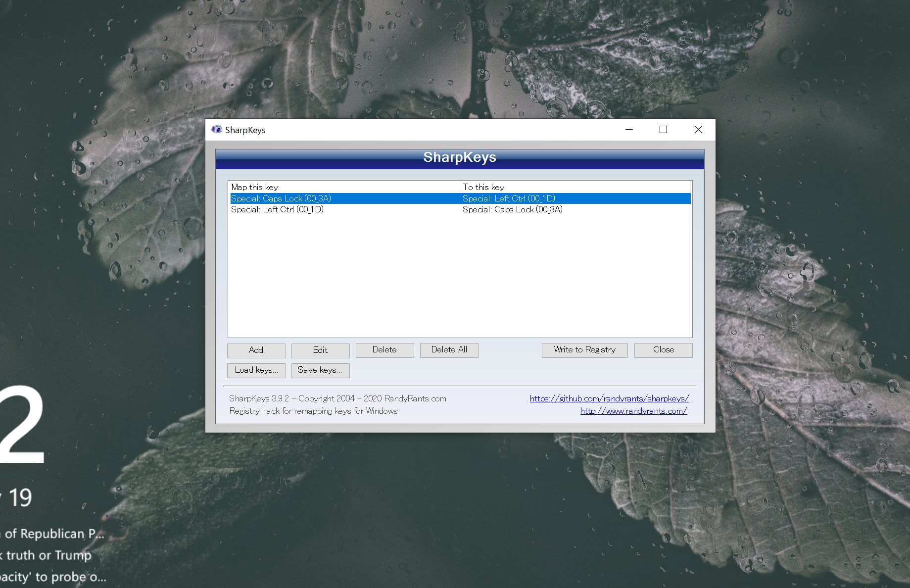Click the 'To this key:' column header

[x=575, y=187]
